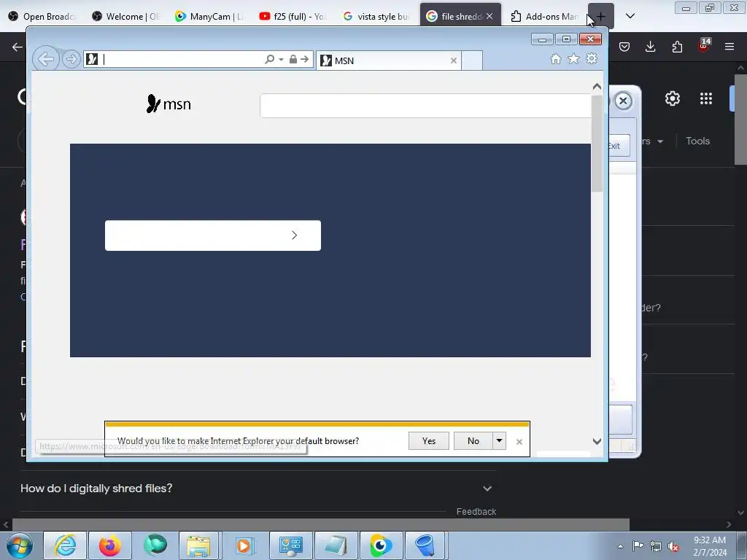Show hidden tray icons arrow
Image resolution: width=747 pixels, height=560 pixels.
[620, 546]
